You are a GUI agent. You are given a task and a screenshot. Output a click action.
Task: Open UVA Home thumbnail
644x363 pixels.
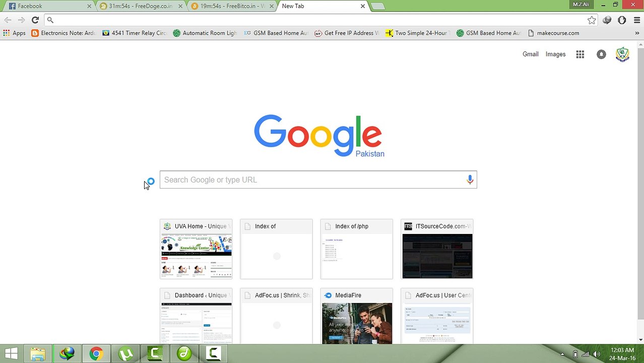(x=196, y=249)
